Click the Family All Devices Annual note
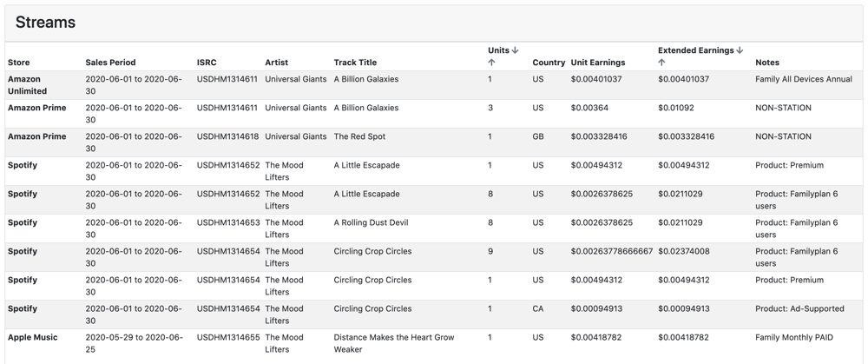Image resolution: width=868 pixels, height=364 pixels. pos(804,79)
